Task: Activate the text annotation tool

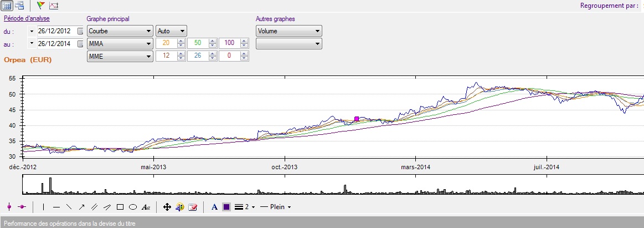Action: (x=146, y=207)
